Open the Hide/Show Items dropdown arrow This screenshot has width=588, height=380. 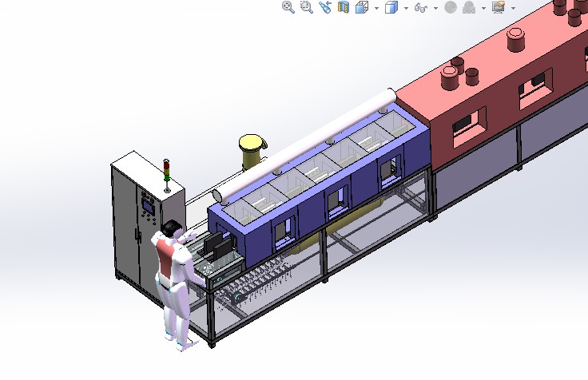pos(435,8)
